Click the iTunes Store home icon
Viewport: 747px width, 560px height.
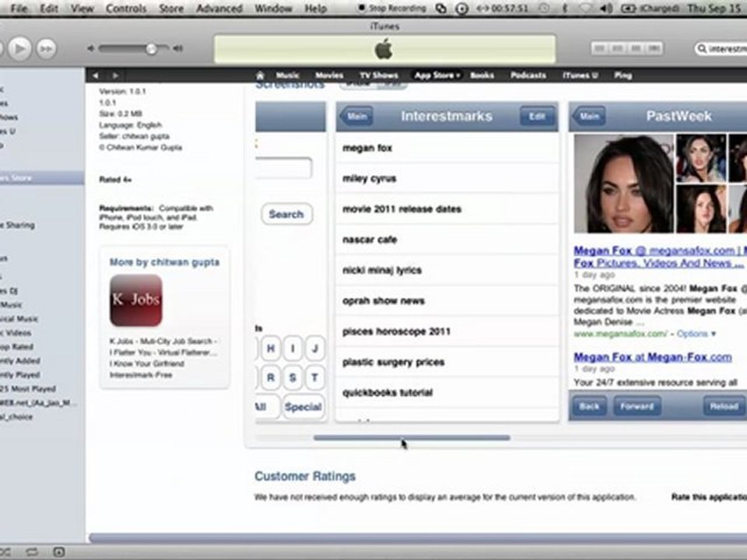tap(260, 75)
